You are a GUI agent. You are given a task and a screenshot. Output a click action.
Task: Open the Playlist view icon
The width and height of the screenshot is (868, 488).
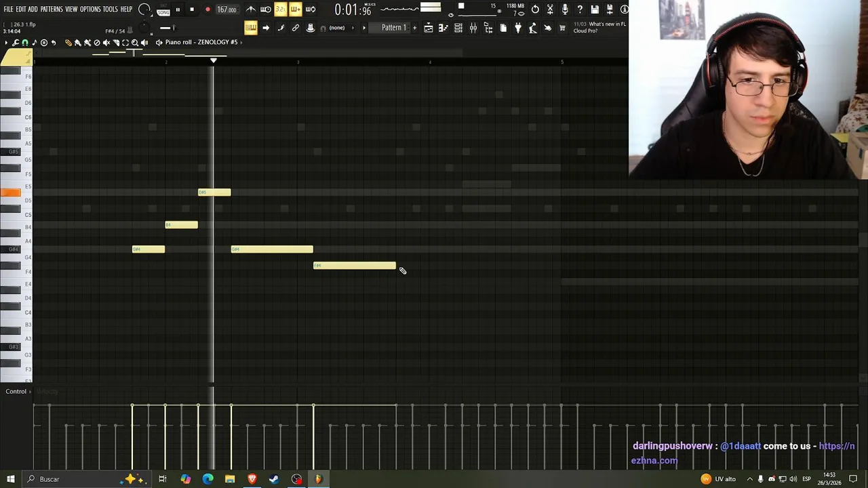[x=429, y=28]
